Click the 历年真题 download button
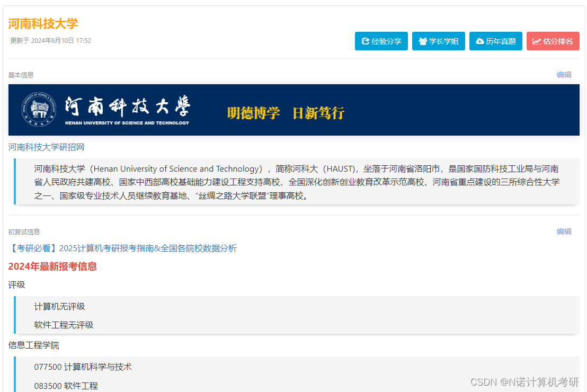587x392 pixels. tap(496, 41)
